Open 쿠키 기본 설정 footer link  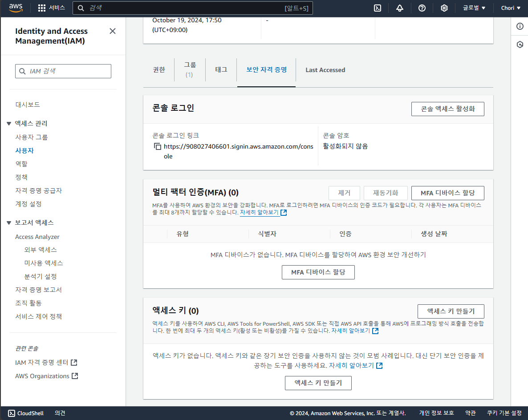(x=504, y=413)
